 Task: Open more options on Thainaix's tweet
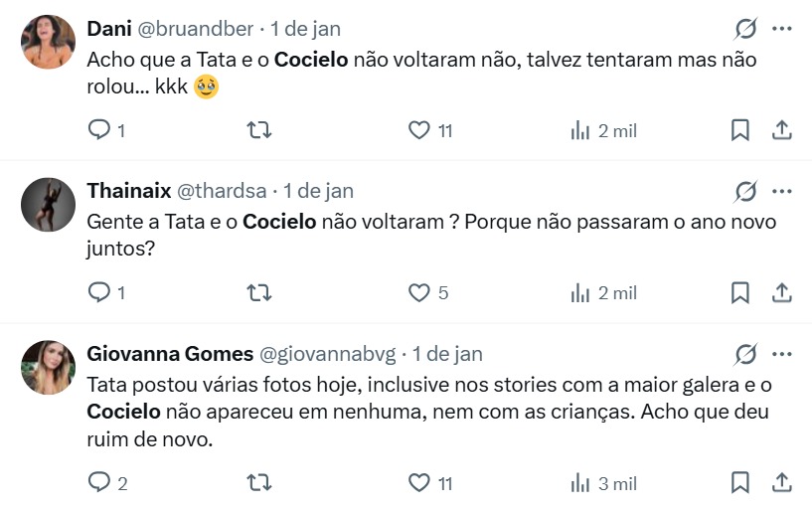point(782,191)
